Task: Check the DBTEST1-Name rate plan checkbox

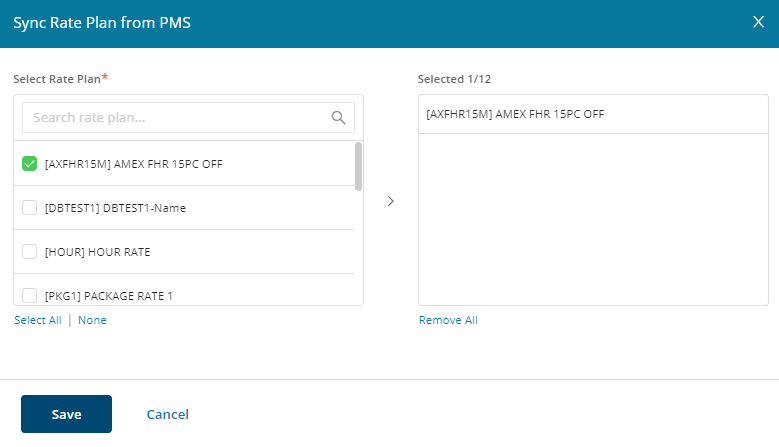Action: click(29, 208)
